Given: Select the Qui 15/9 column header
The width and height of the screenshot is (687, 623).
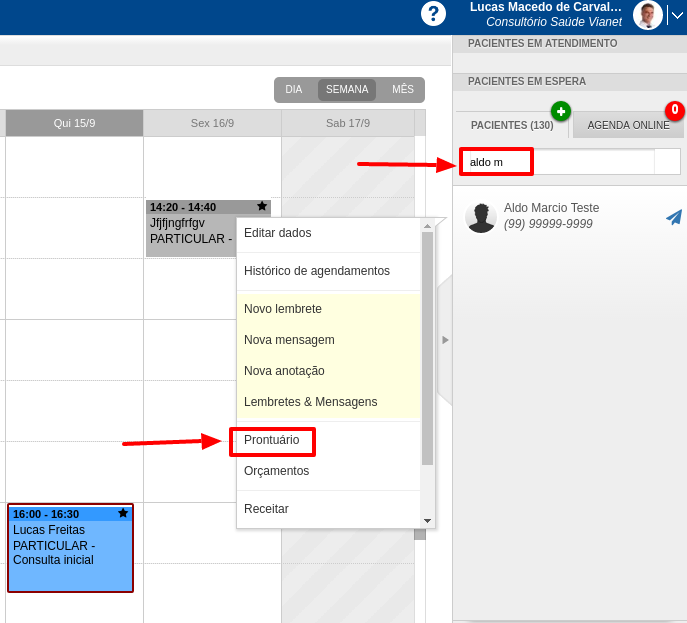Looking at the screenshot, I should 74,123.
